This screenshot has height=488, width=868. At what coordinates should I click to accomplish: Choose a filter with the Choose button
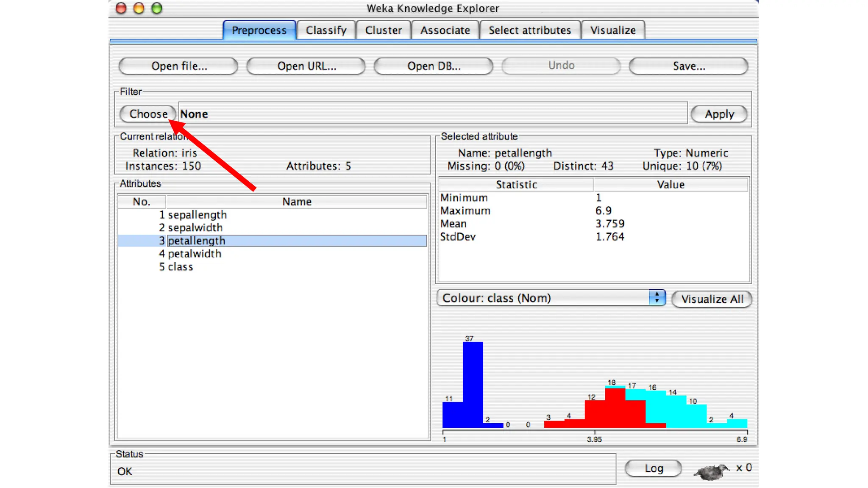(x=148, y=114)
